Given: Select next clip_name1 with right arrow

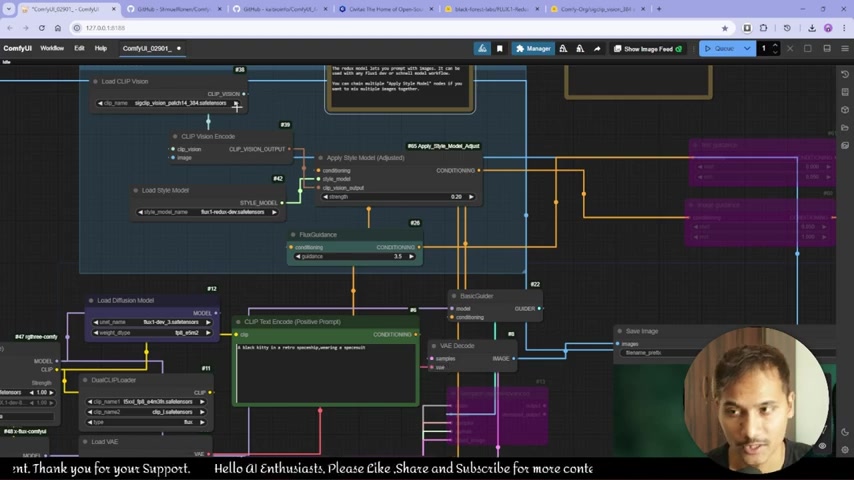Looking at the screenshot, I should (x=202, y=402).
